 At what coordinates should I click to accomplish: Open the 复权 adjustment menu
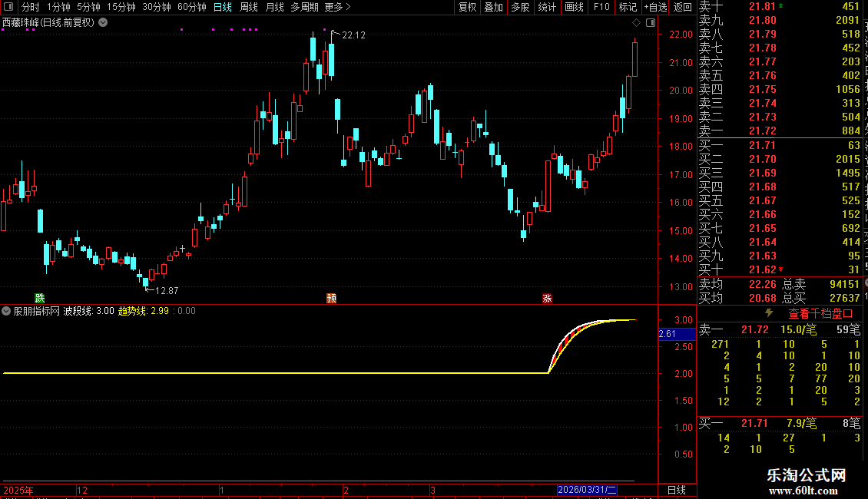click(467, 7)
